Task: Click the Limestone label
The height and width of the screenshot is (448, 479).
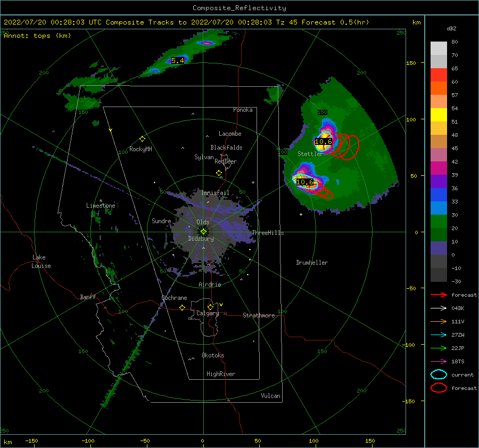Action: [101, 206]
